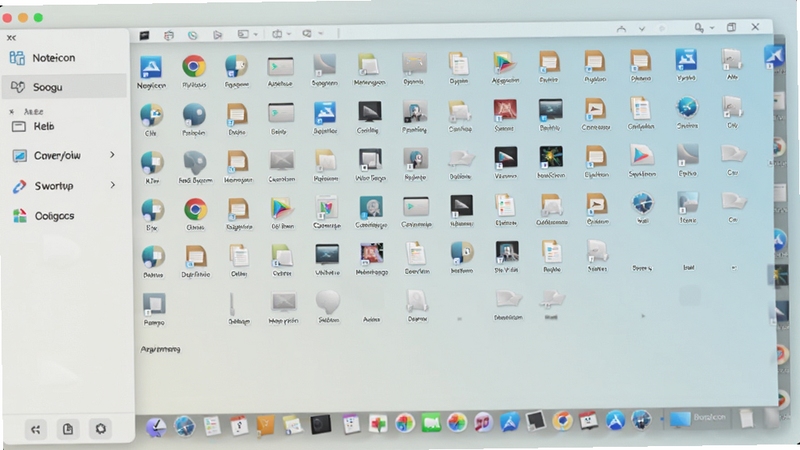Open the blue globe icon labeled Sevices
Screen dimensions: 800x450
click(x=687, y=108)
